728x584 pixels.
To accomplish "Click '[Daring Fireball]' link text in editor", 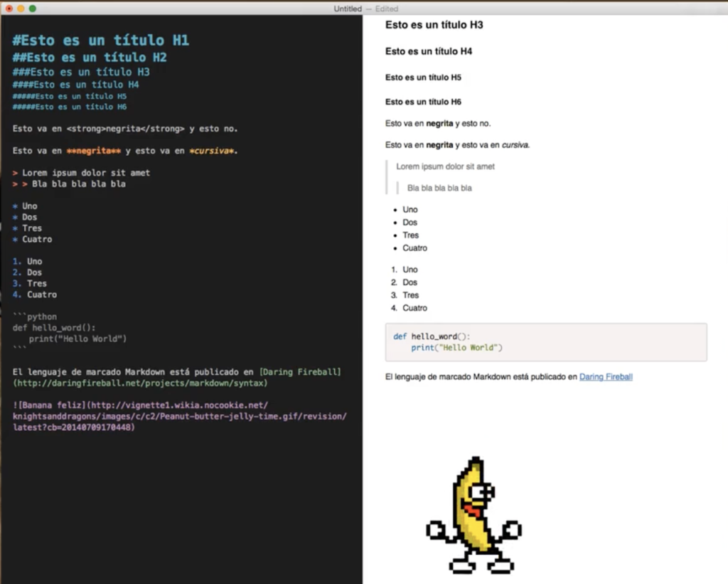I will [300, 372].
